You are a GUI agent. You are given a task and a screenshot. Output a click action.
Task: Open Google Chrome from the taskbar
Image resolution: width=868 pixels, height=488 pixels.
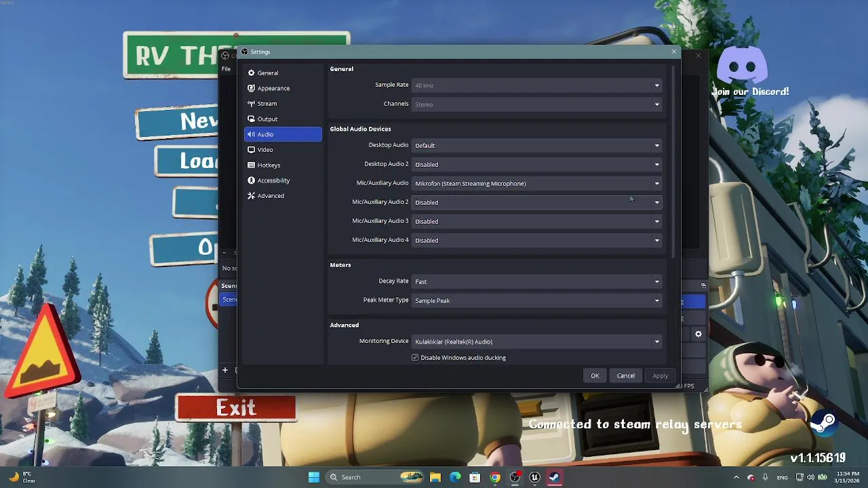click(495, 477)
